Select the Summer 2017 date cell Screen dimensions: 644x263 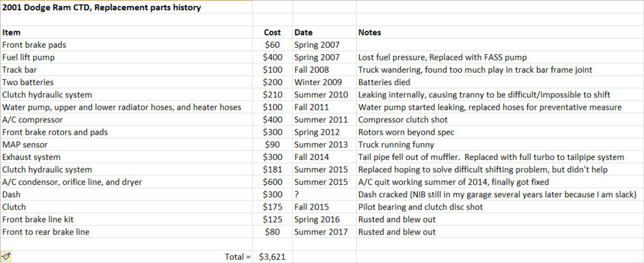[321, 232]
